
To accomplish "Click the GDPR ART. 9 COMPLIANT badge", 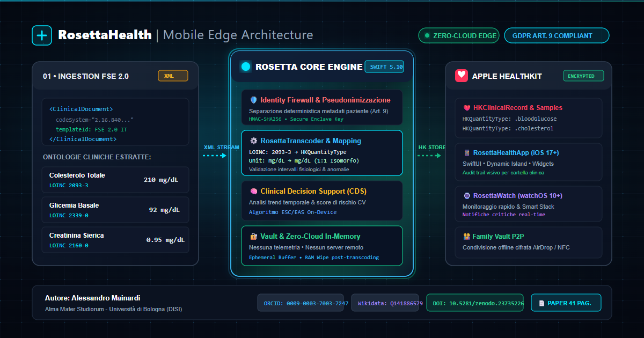I will pyautogui.click(x=557, y=36).
